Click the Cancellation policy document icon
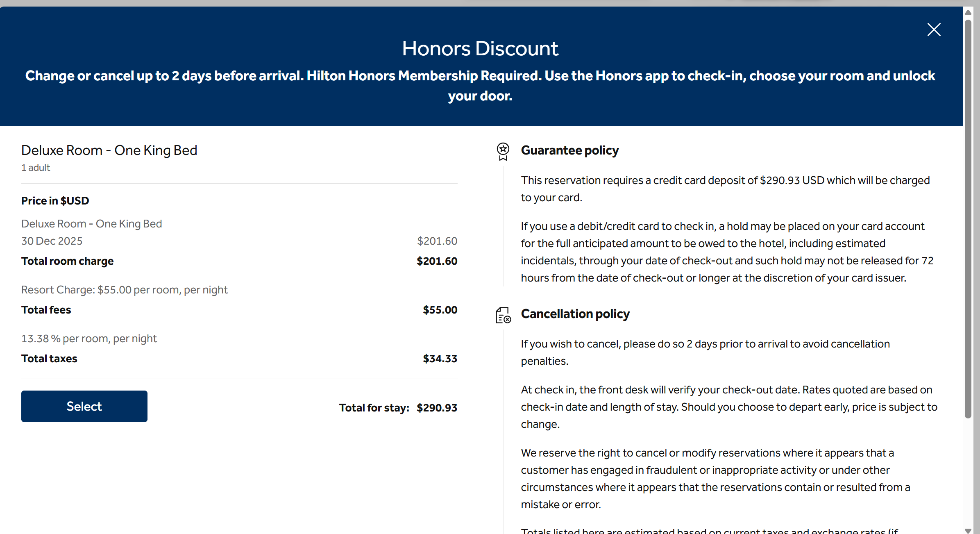Viewport: 980px width, 534px height. 503,315
